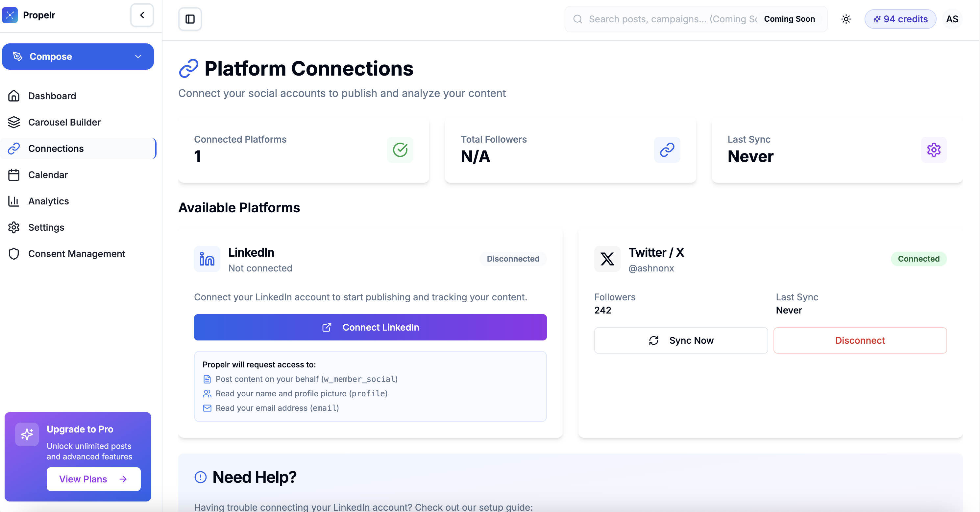Viewport: 980px width, 512px height.
Task: Open the AS user avatar menu
Action: coord(952,19)
